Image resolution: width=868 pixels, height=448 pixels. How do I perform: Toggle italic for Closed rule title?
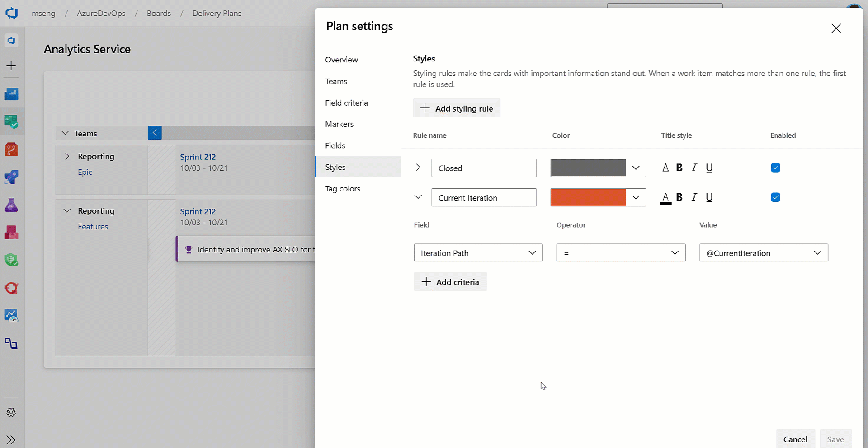(694, 168)
